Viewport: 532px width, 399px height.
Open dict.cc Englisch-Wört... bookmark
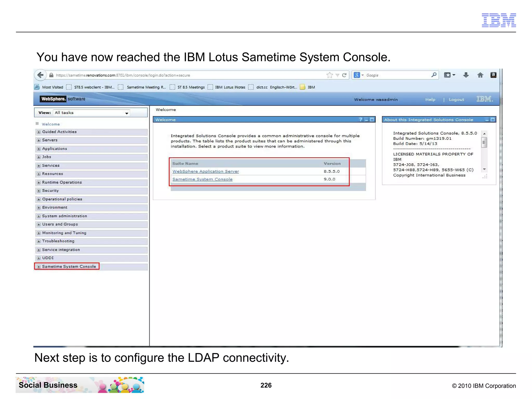tap(273, 87)
